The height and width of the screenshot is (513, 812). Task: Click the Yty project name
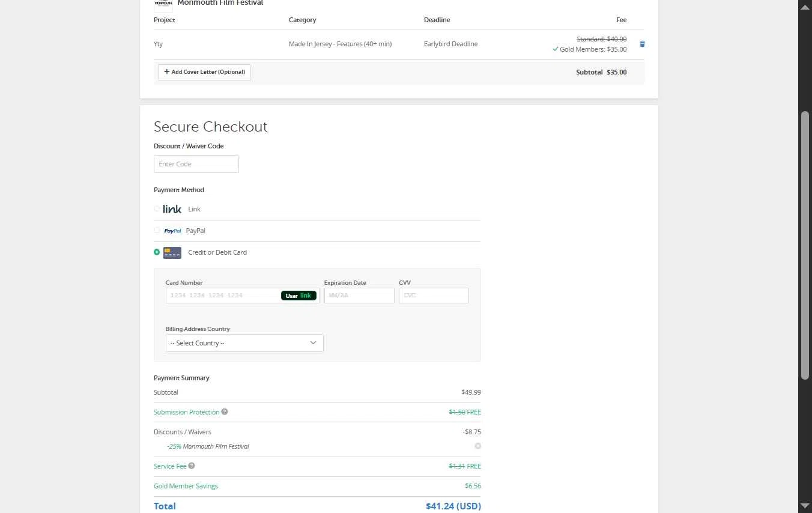coord(158,44)
